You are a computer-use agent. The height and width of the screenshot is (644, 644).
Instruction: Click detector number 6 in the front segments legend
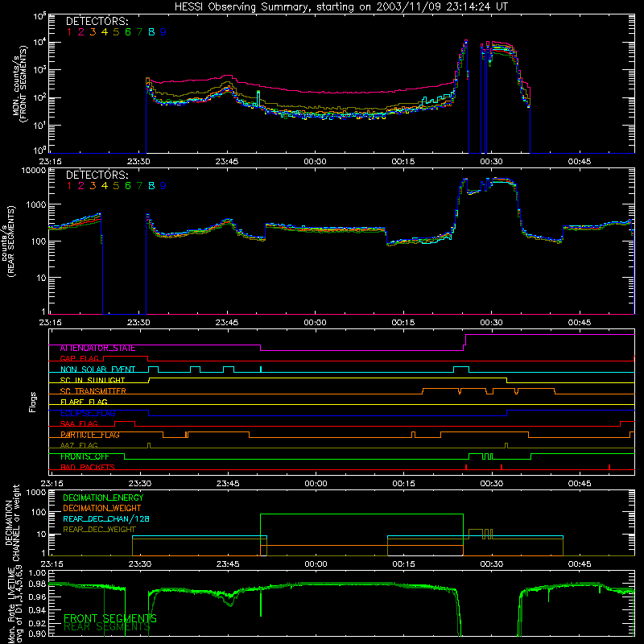tap(128, 32)
